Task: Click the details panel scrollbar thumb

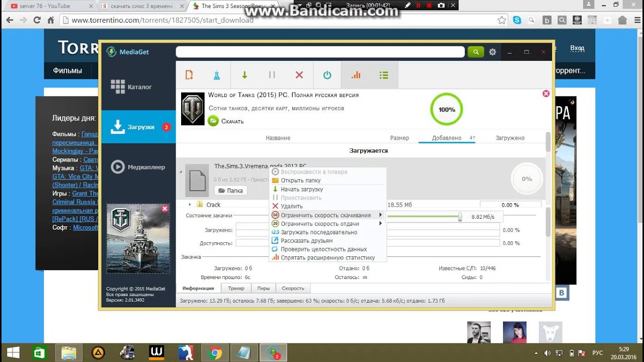Action: 548,221
